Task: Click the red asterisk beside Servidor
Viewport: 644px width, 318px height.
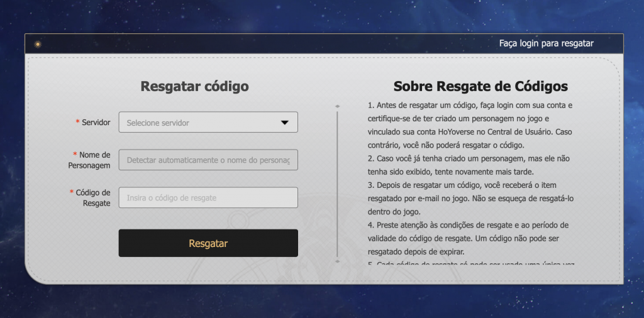Action: point(77,122)
